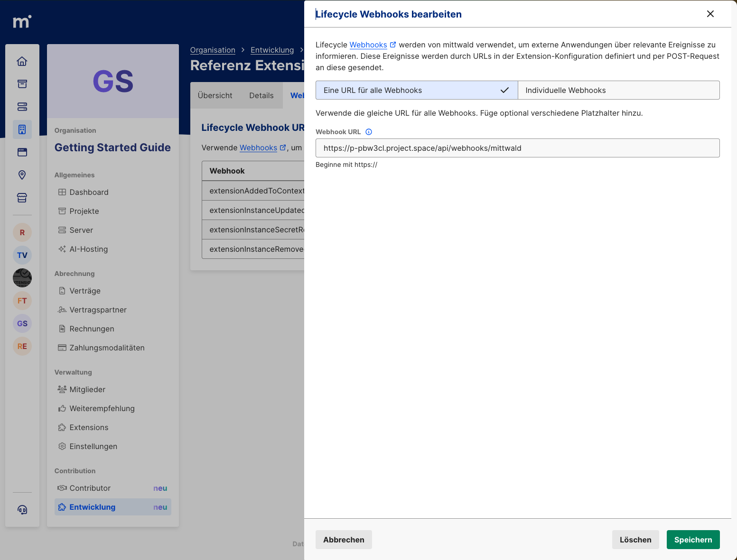Click the info icon next to Webhook URL
The image size is (737, 560).
tap(369, 132)
